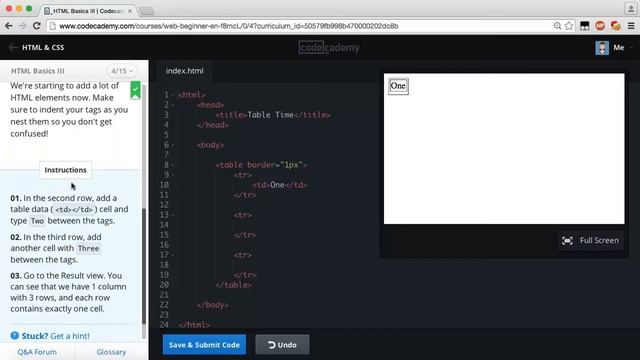The height and width of the screenshot is (360, 640).
Task: Click the Codecademy logo
Action: click(329, 47)
